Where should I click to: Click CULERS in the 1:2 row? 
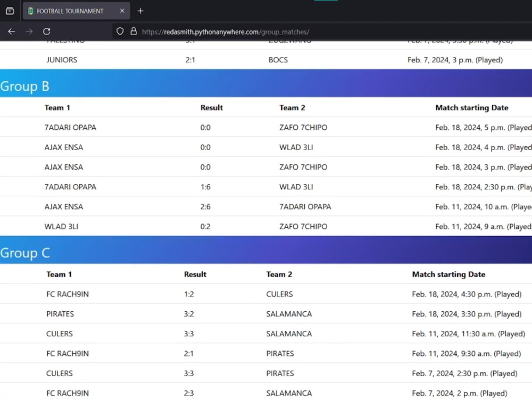[279, 294]
